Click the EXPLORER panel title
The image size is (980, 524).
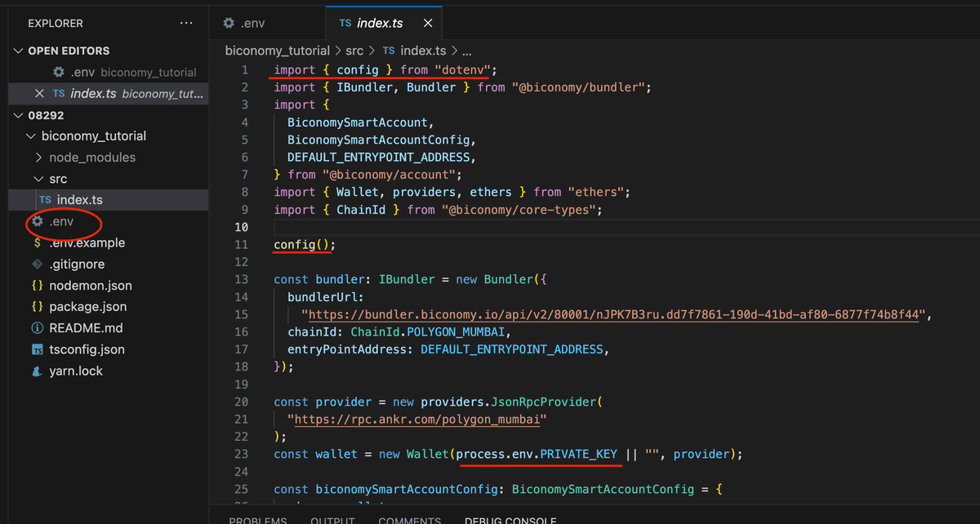click(x=56, y=24)
